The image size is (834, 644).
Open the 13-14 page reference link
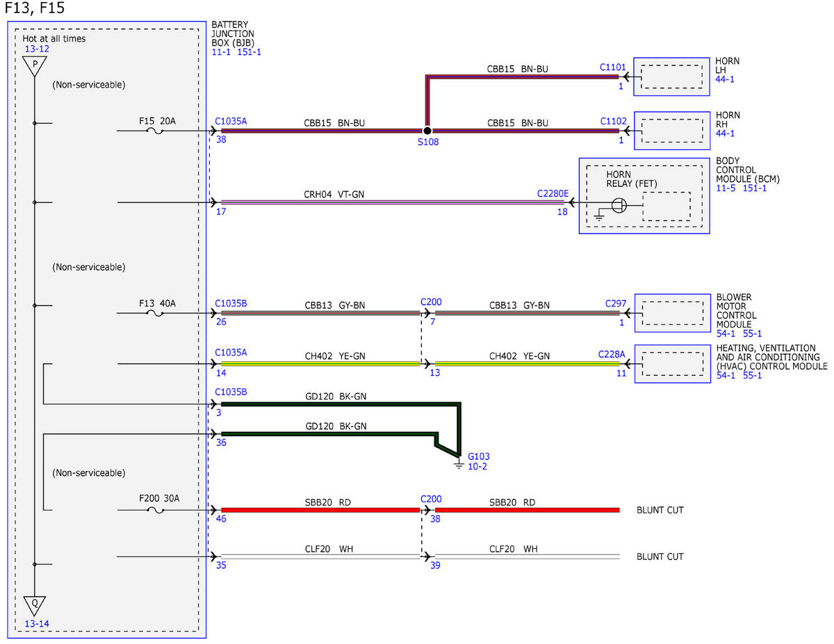coord(37,623)
